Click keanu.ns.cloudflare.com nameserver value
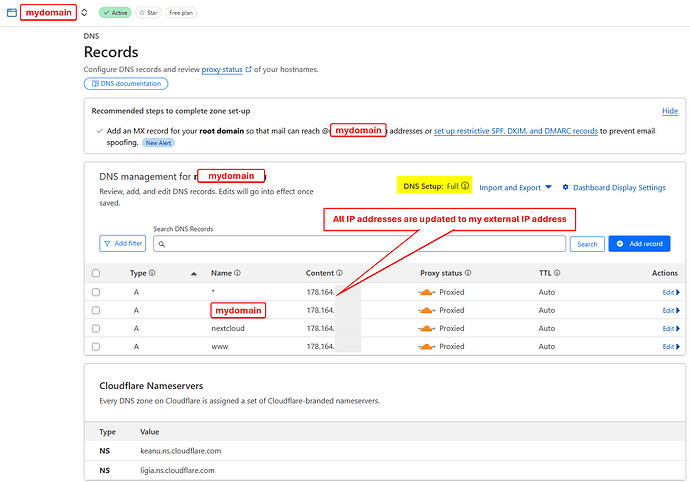Viewport: 690px width, 482px height. coord(180,451)
